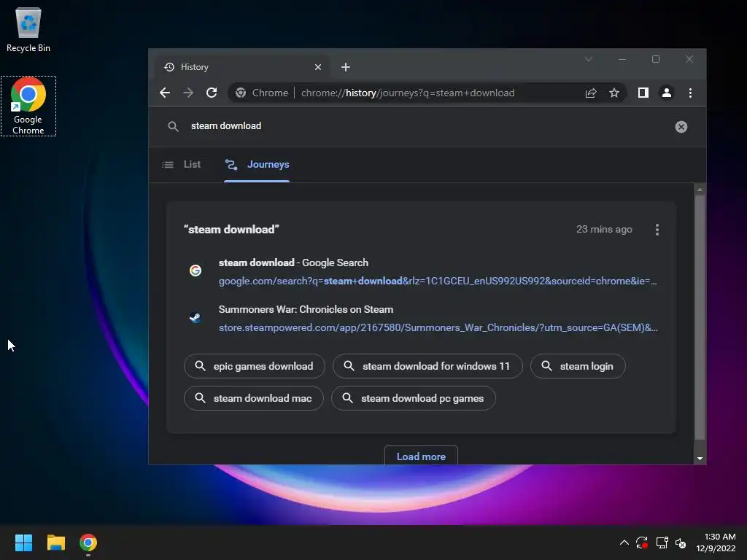Viewport: 747px width, 560px height.
Task: Click the scrollbar up arrow
Action: pyautogui.click(x=700, y=190)
